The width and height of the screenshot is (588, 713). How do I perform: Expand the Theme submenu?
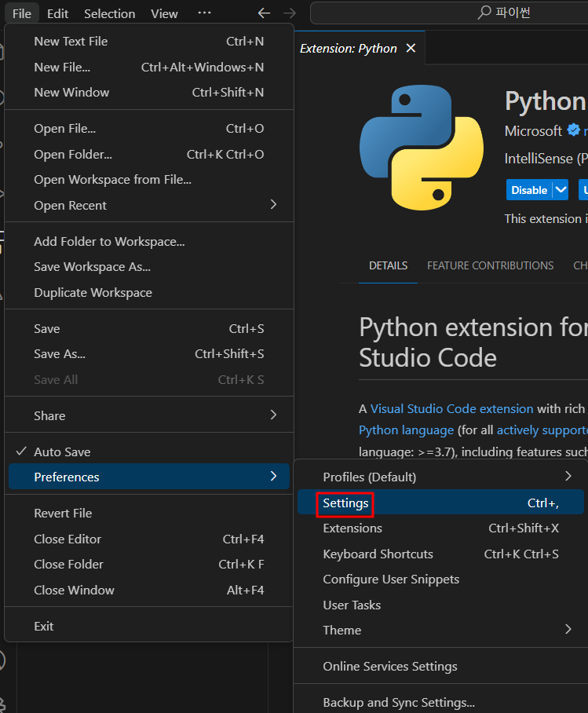[x=568, y=630]
